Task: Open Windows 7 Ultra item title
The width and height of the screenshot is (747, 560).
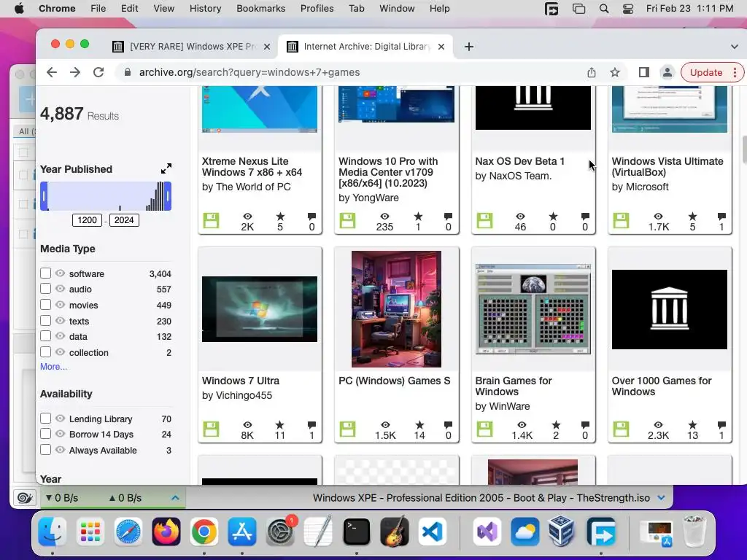Action: [x=241, y=381]
